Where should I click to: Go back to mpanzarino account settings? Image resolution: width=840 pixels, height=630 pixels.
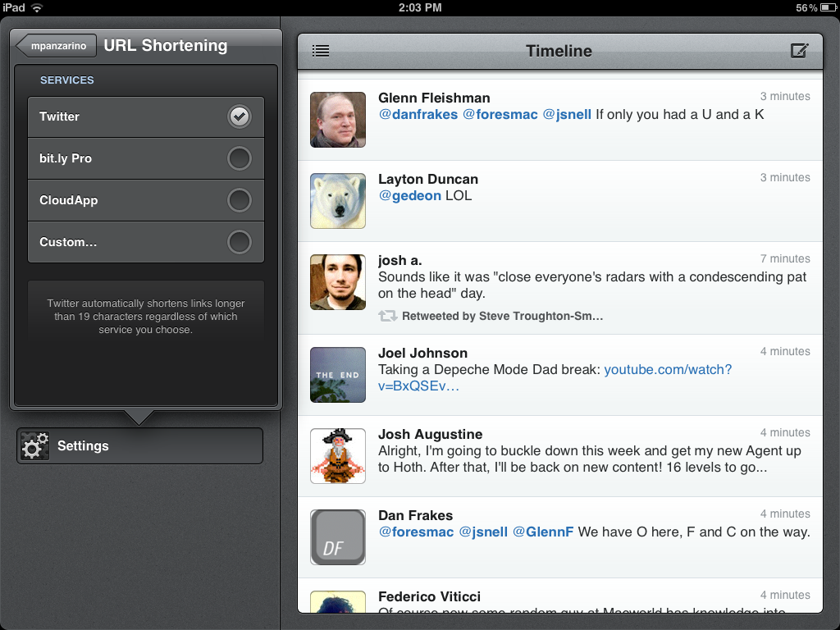point(57,46)
